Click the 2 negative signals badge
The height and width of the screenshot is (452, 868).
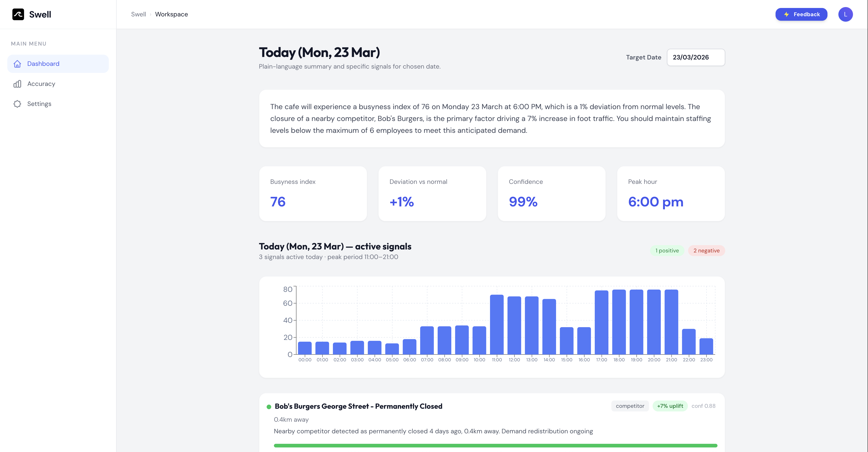pyautogui.click(x=706, y=250)
